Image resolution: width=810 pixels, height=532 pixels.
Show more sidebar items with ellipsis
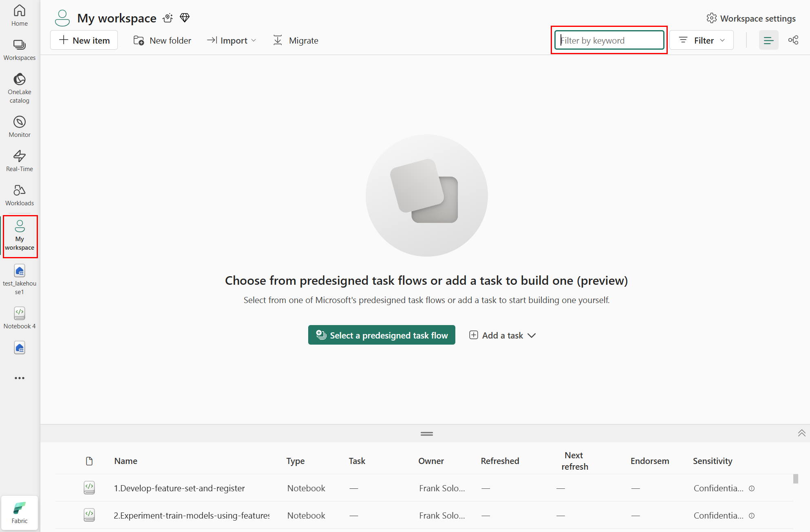(x=20, y=378)
